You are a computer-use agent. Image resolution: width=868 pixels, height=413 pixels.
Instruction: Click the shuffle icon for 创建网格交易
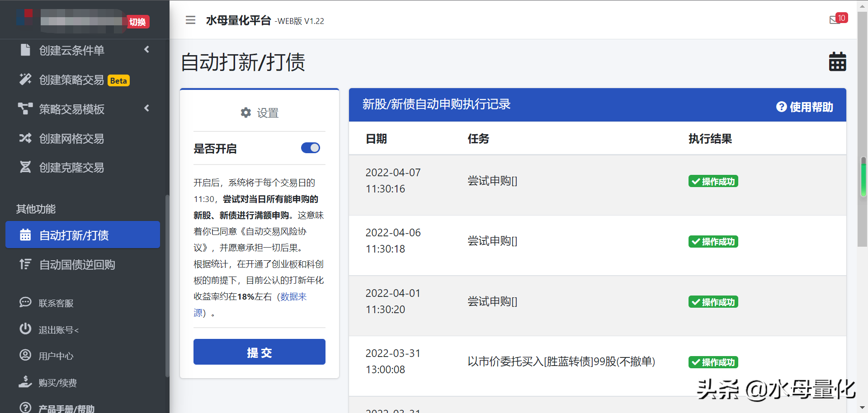pyautogui.click(x=25, y=138)
